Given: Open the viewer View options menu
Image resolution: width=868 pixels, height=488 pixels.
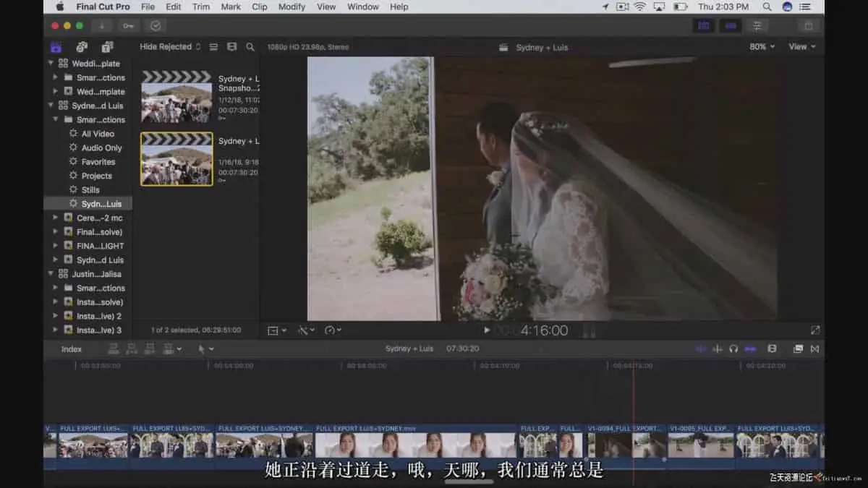Looking at the screenshot, I should tap(801, 47).
